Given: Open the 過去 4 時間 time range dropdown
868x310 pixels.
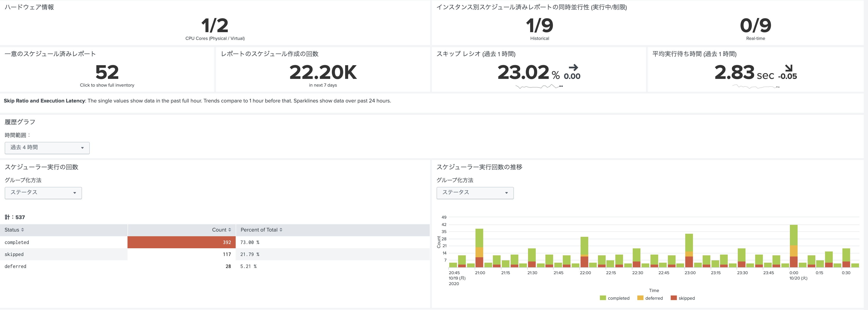Looking at the screenshot, I should pos(47,148).
